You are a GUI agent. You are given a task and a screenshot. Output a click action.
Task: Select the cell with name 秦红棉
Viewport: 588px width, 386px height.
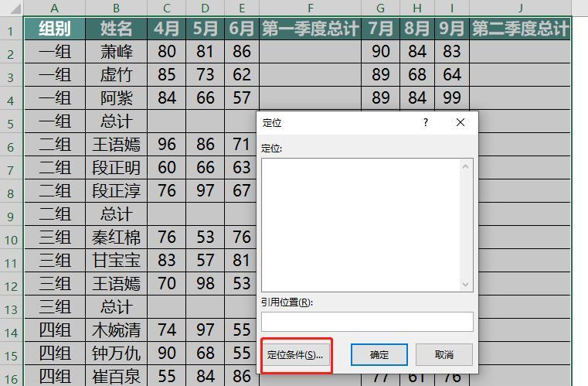(x=116, y=237)
